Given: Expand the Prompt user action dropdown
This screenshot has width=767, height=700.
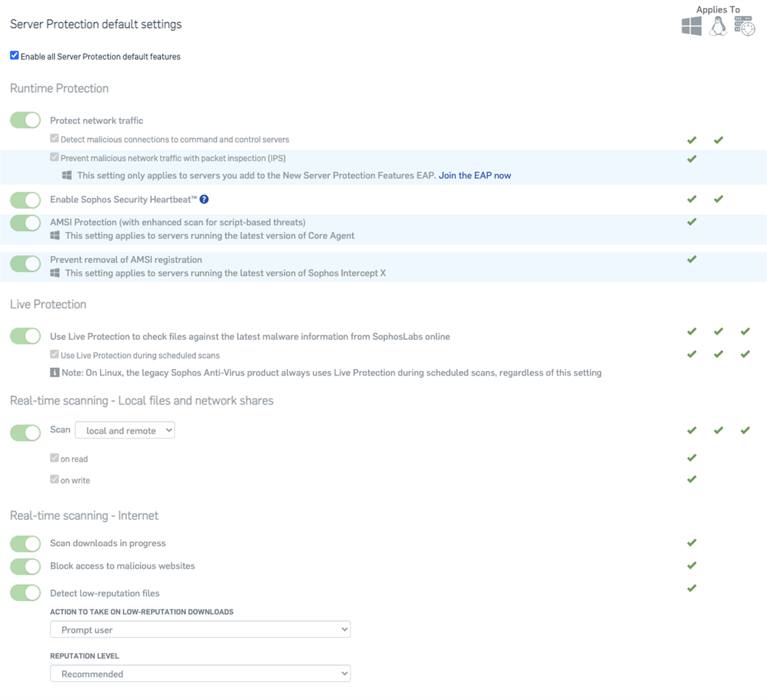Looking at the screenshot, I should pyautogui.click(x=200, y=629).
